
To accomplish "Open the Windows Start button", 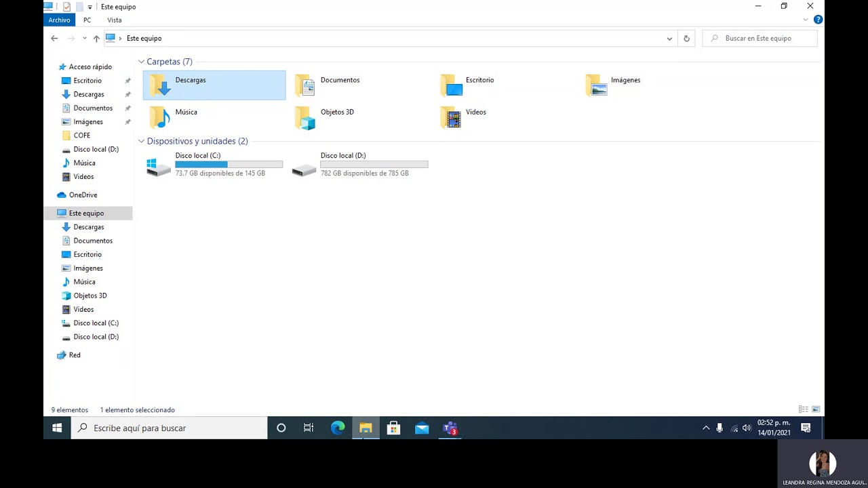I will point(57,428).
